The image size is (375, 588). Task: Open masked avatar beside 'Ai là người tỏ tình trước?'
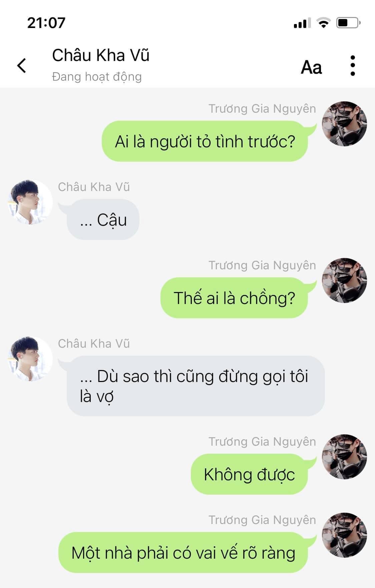[344, 124]
